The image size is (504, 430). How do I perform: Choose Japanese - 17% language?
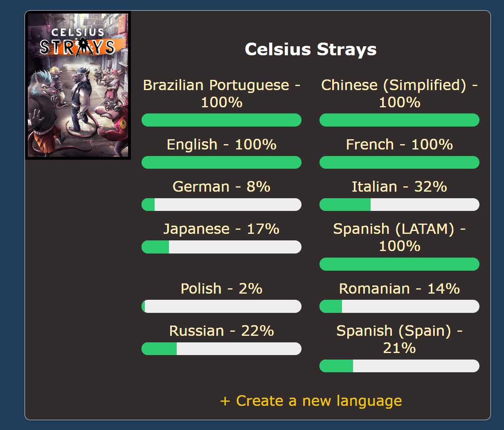(222, 229)
